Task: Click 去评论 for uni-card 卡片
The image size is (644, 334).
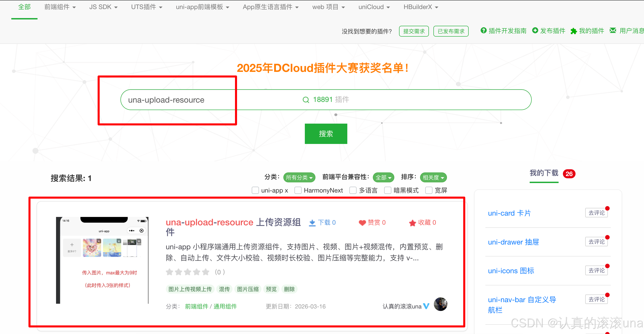Action: click(x=597, y=213)
